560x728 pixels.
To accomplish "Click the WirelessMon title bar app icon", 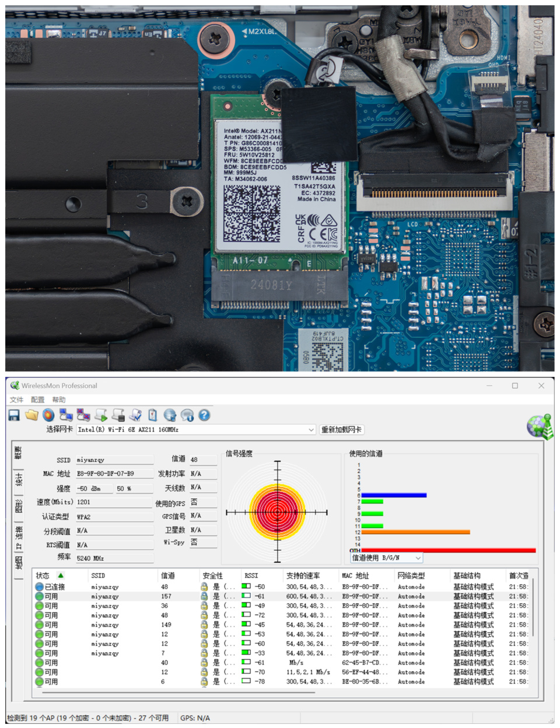I will (x=15, y=386).
